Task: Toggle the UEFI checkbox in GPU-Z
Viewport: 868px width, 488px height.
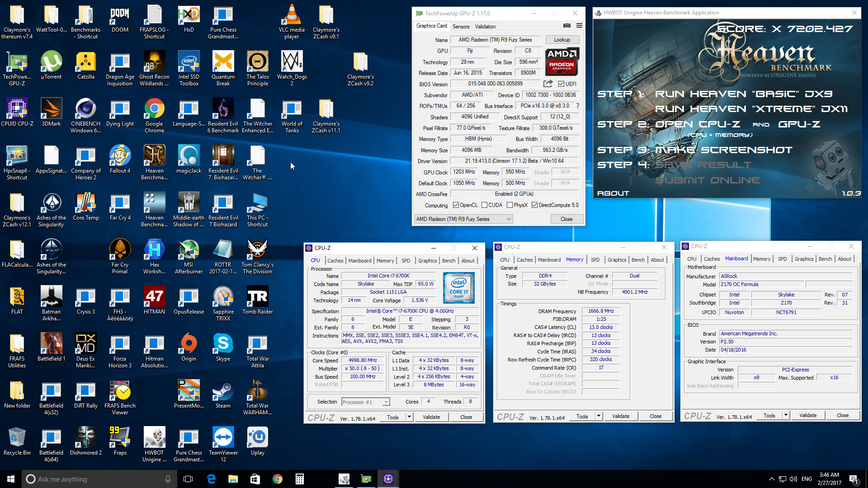Action: point(561,84)
